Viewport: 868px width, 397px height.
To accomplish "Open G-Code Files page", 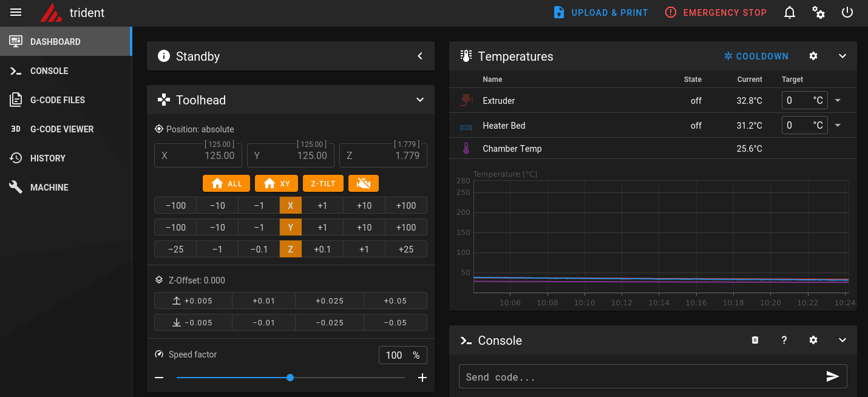I will (66, 100).
